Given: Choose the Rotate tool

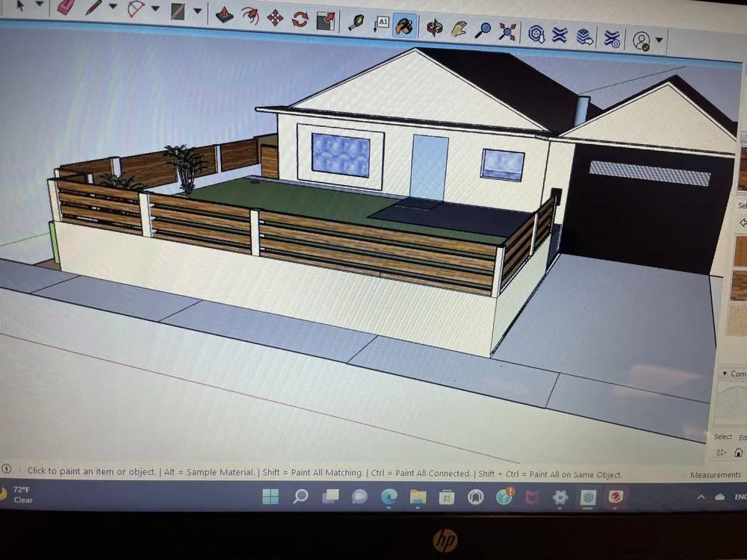Looking at the screenshot, I should 300,19.
